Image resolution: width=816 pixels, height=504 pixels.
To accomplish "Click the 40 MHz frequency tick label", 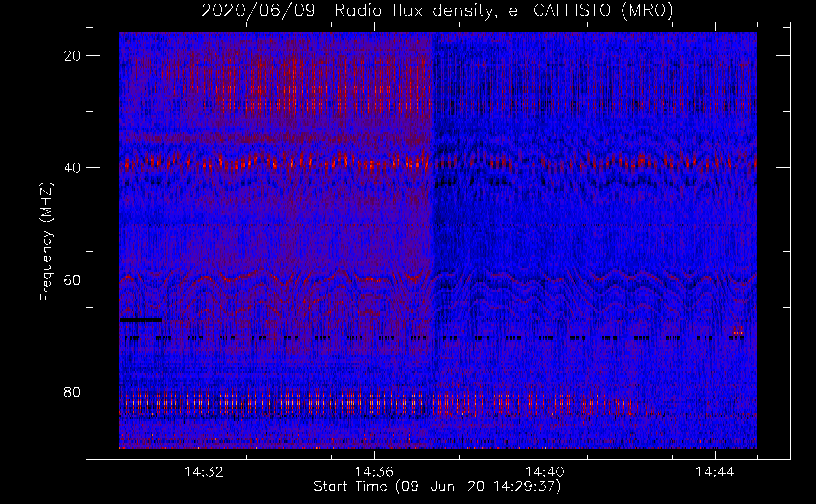I will coord(73,168).
